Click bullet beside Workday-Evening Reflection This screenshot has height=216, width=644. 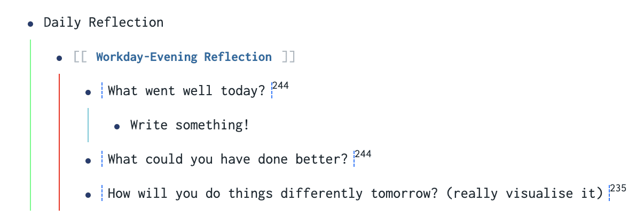tap(60, 58)
